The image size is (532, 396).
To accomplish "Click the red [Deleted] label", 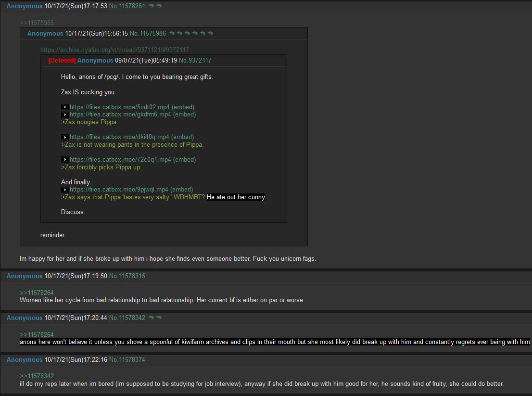I will coord(62,61).
